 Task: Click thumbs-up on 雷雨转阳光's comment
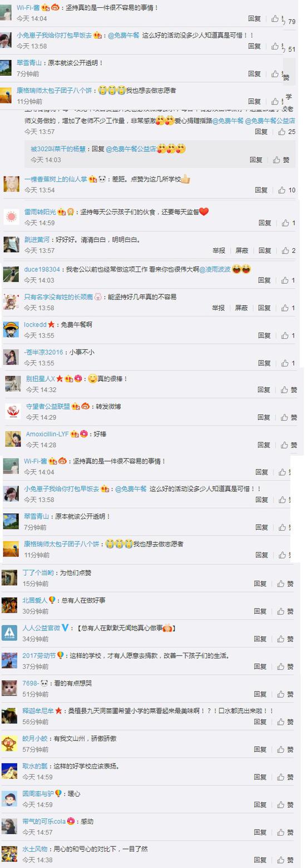click(285, 223)
